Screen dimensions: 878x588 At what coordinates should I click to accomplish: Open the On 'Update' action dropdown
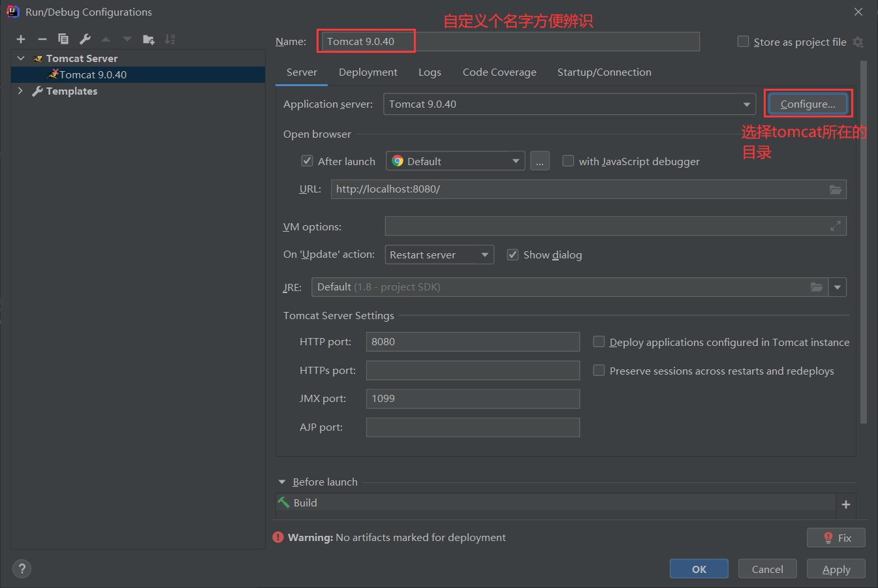coord(484,255)
